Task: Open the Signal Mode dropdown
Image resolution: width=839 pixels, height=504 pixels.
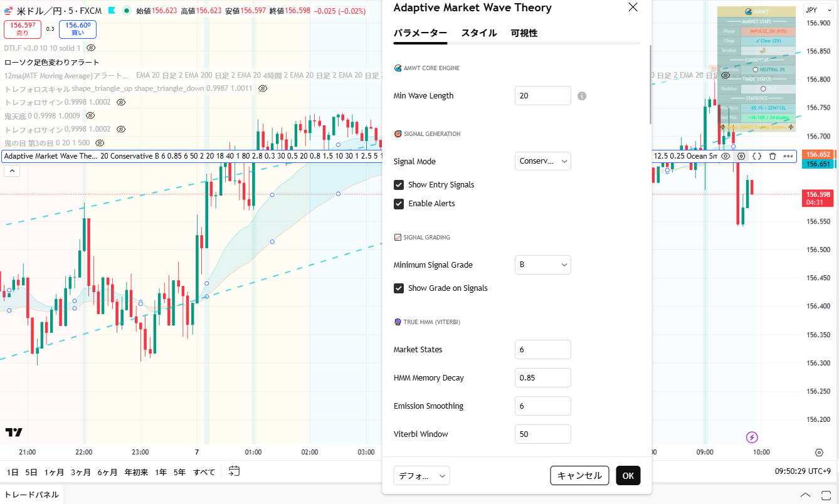Action: click(542, 161)
